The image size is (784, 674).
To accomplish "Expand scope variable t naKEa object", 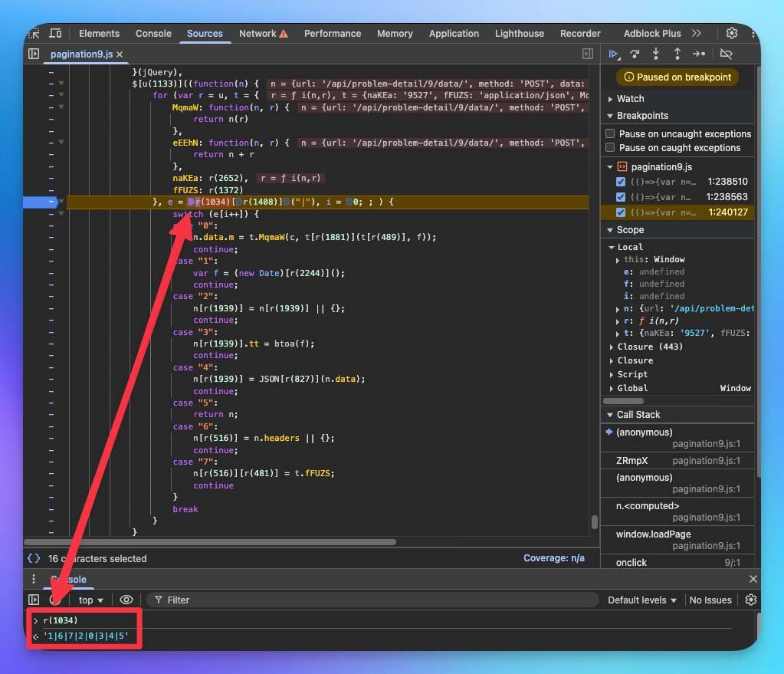I will tap(618, 334).
